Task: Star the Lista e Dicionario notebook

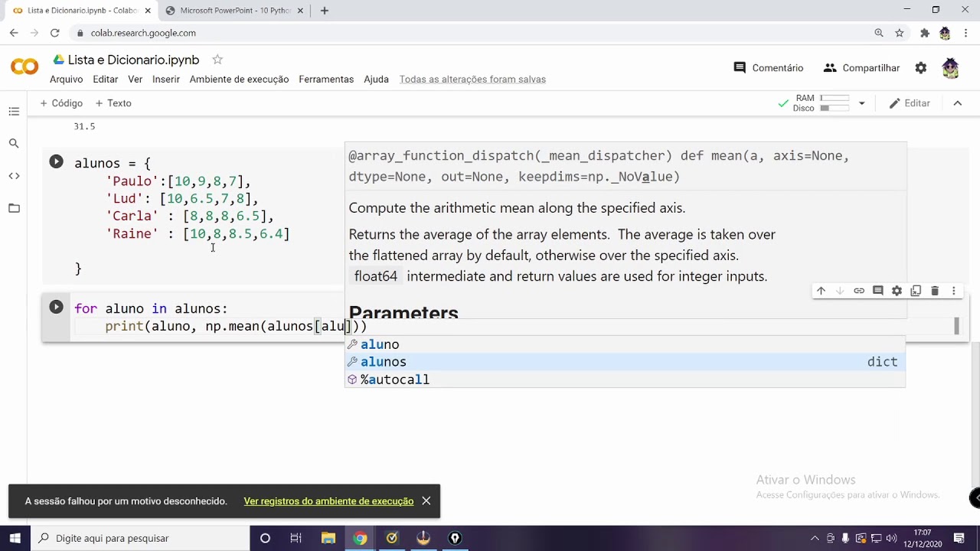Action: [x=217, y=60]
